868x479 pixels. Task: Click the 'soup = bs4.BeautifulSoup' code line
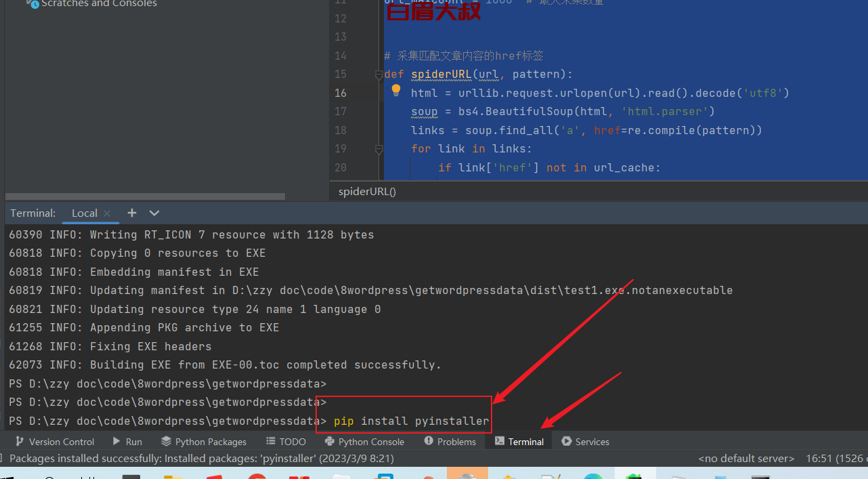[x=563, y=112]
